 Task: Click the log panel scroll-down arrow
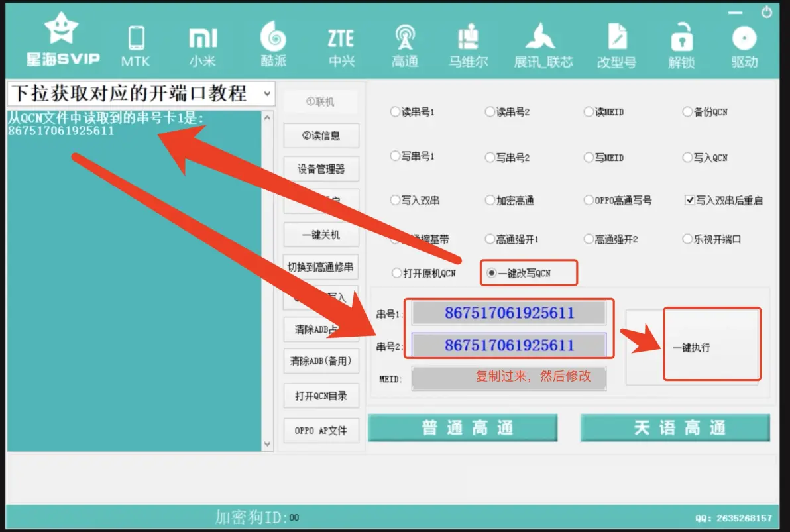point(267,444)
